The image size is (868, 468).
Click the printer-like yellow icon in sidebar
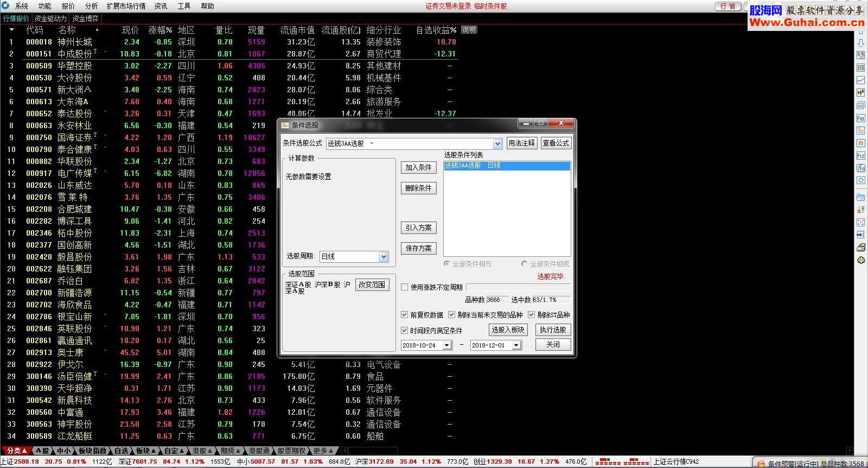point(860,247)
